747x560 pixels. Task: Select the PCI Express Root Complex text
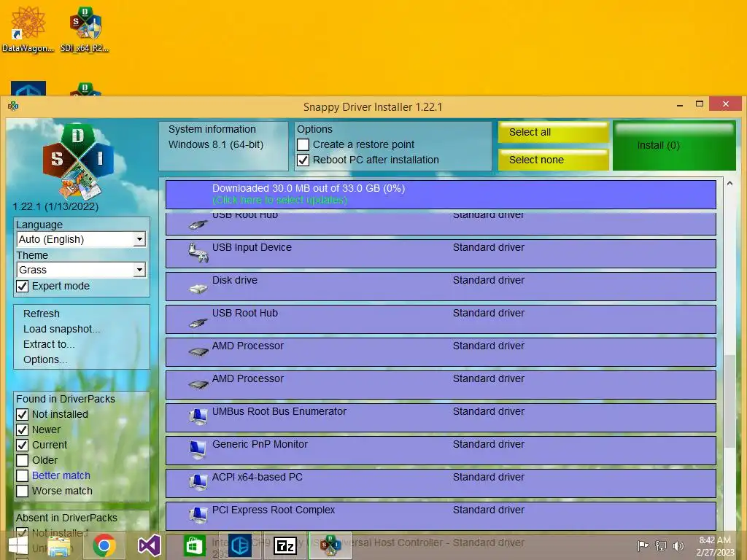click(x=274, y=510)
